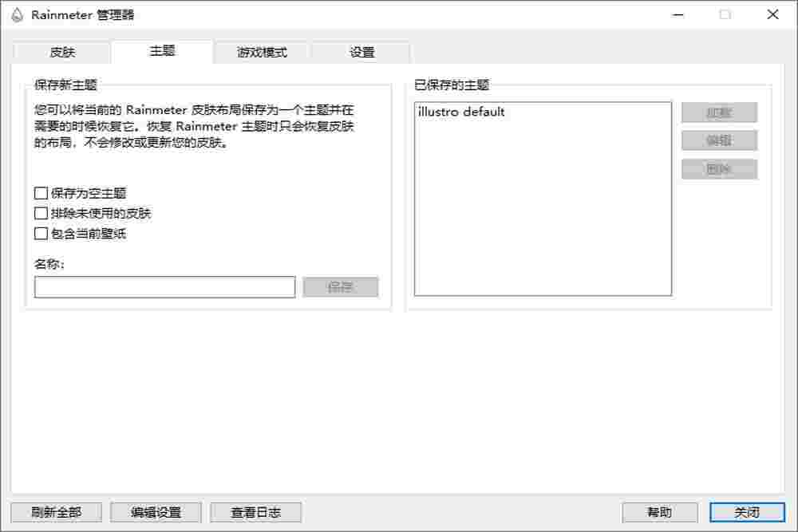Click 查看日志 to view the log
Viewport: 798px width, 532px height.
pyautogui.click(x=255, y=513)
